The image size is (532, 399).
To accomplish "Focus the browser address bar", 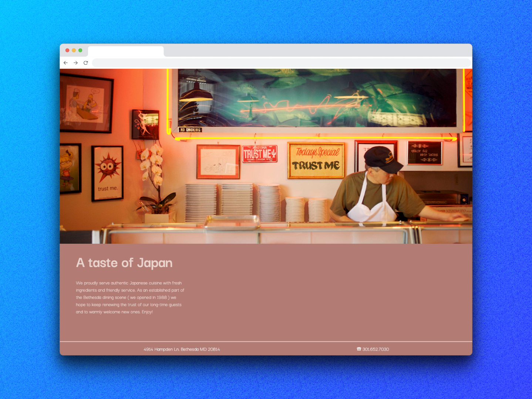I will pos(281,63).
